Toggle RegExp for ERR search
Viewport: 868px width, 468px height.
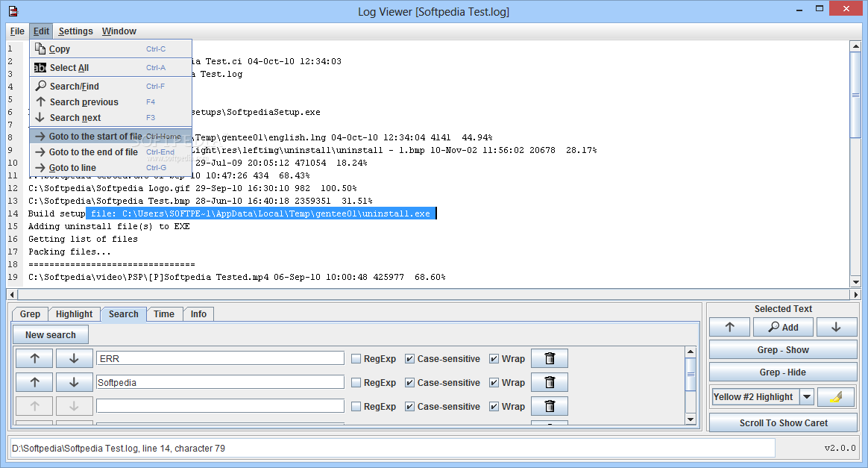[x=356, y=359]
